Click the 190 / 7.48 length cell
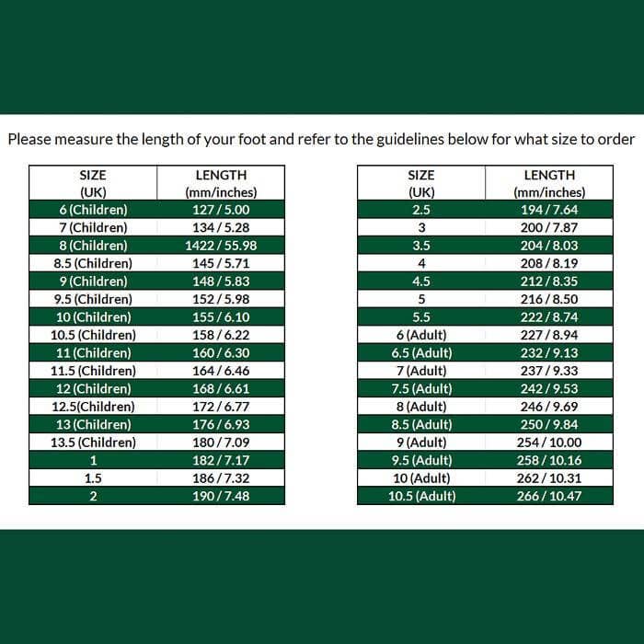Image resolution: width=644 pixels, height=644 pixels. [x=221, y=496]
